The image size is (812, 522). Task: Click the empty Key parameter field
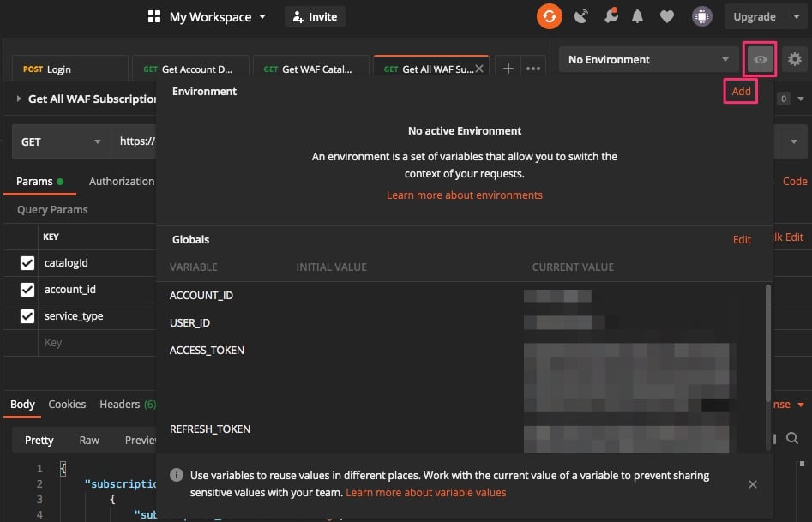[98, 342]
